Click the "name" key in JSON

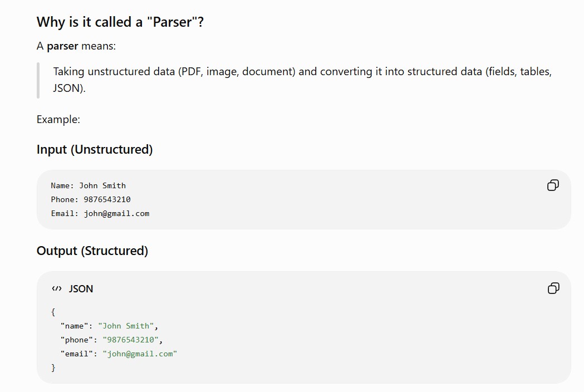75,326
